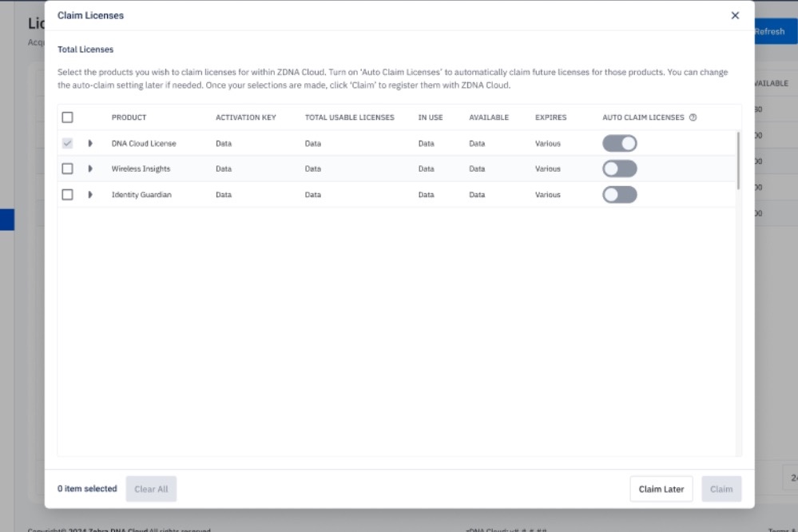This screenshot has width=798, height=532.
Task: Click the Claim Later button
Action: 661,489
